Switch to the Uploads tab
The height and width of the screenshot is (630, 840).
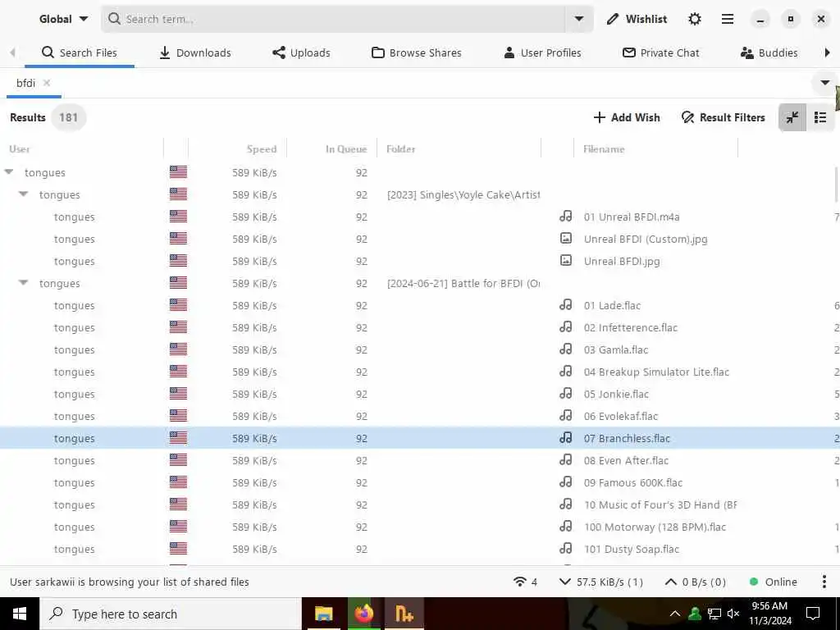(301, 53)
